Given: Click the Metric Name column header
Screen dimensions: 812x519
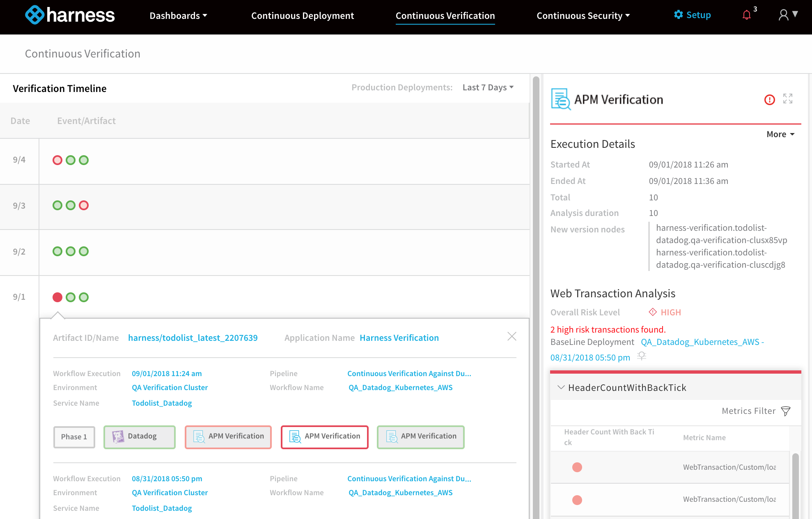Looking at the screenshot, I should point(704,438).
